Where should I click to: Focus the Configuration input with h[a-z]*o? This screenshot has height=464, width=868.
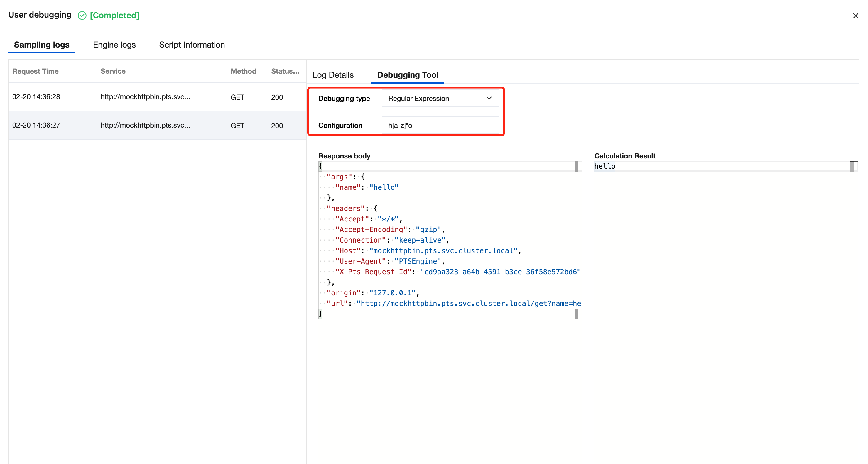click(x=440, y=125)
